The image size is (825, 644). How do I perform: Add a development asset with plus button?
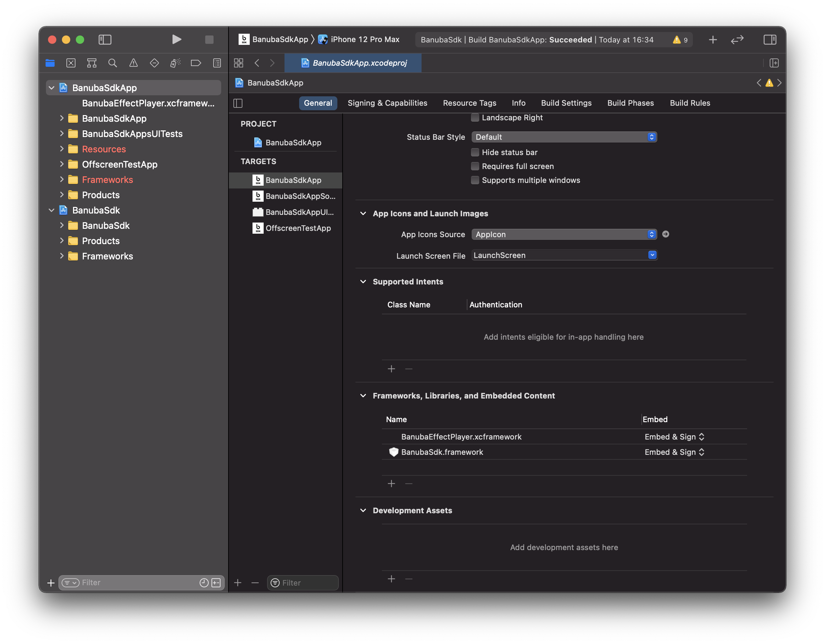[391, 579]
